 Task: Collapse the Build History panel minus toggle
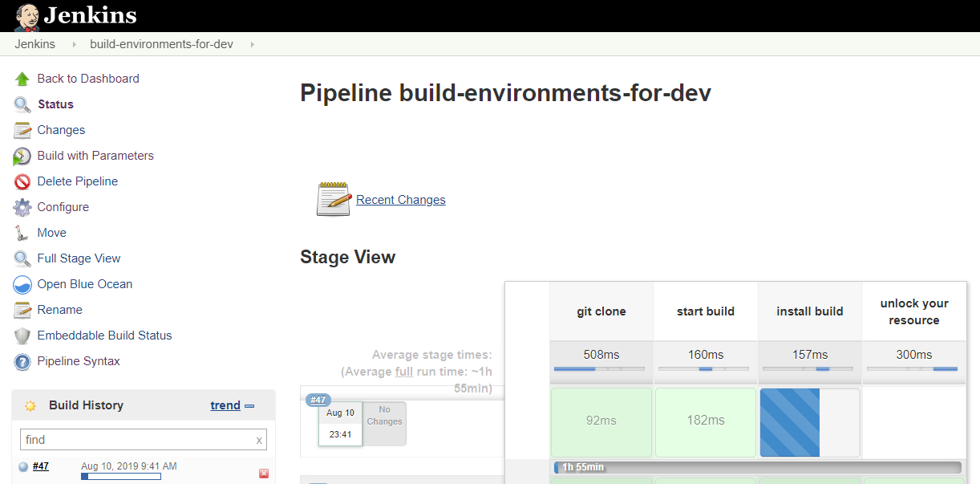[x=249, y=406]
